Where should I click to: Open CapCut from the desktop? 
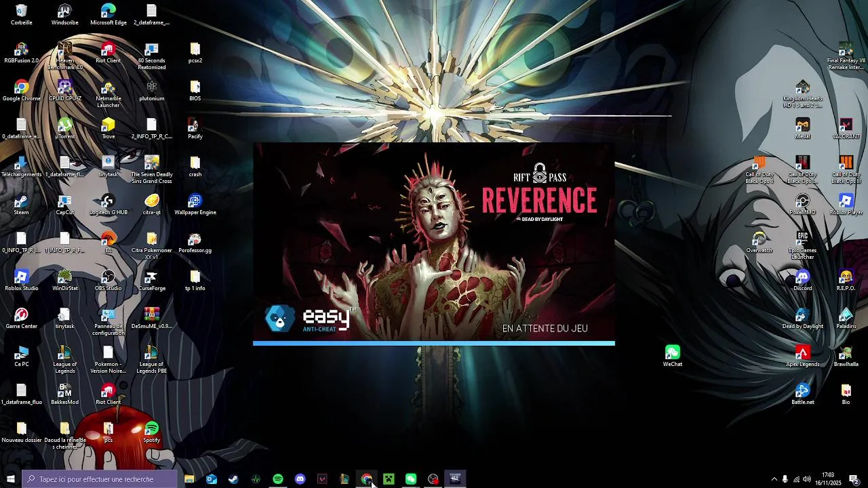tap(65, 205)
